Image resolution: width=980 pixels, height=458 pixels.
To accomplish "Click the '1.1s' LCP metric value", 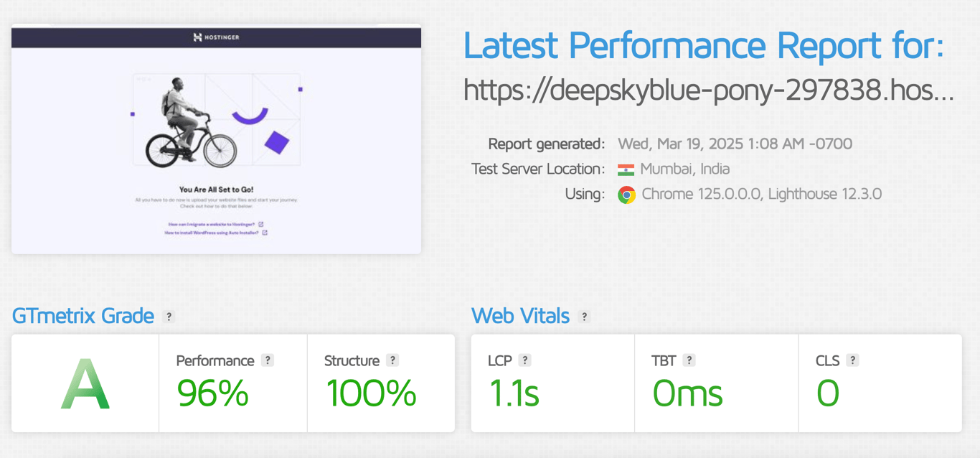I will [x=514, y=393].
